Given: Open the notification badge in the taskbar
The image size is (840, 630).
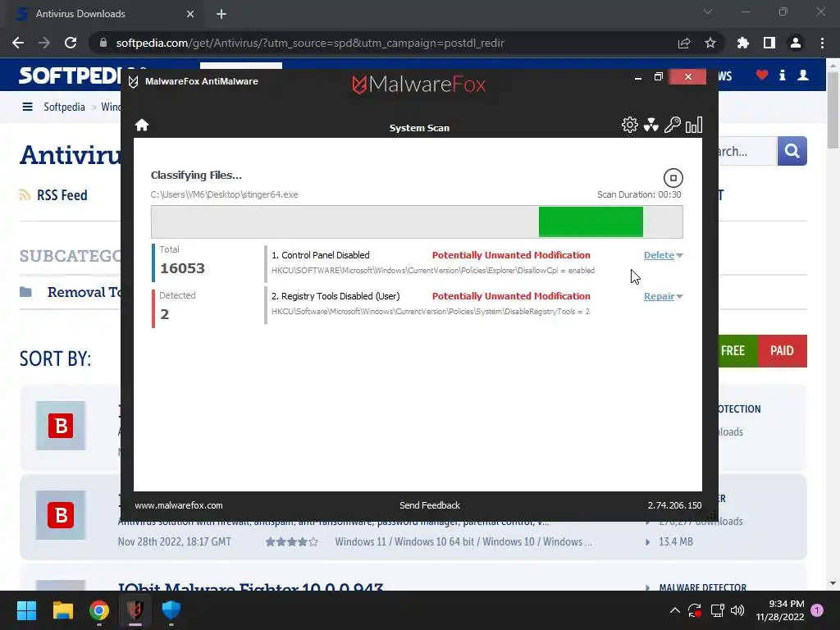Looking at the screenshot, I should coord(817,610).
